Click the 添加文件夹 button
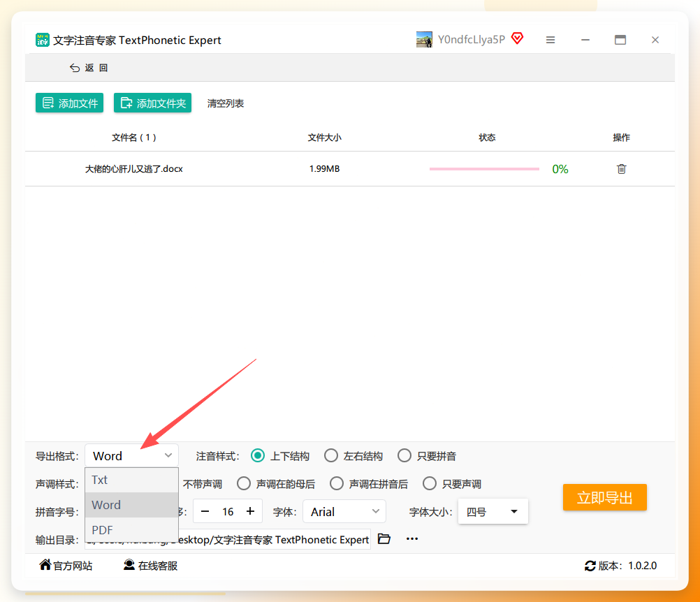Viewport: 700px width, 602px height. tap(153, 103)
